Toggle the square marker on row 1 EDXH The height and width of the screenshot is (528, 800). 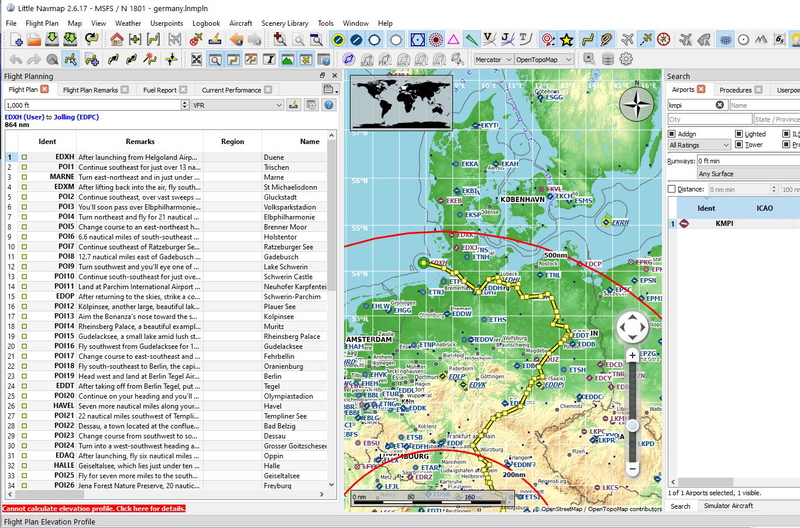(x=24, y=157)
